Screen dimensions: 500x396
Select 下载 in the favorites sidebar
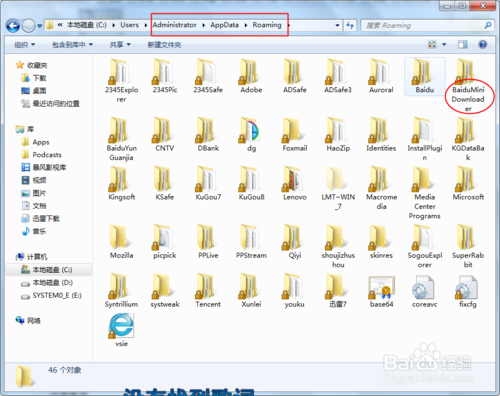[34, 78]
